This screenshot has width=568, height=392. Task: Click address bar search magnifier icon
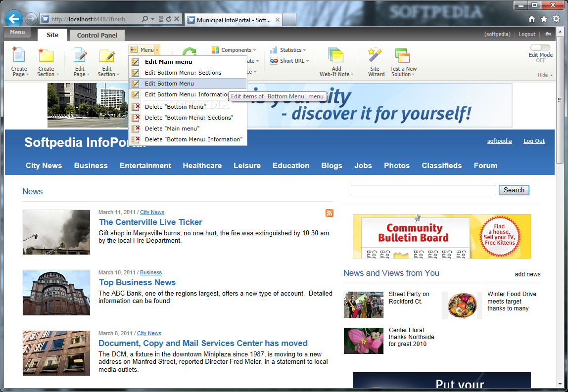pyautogui.click(x=145, y=19)
